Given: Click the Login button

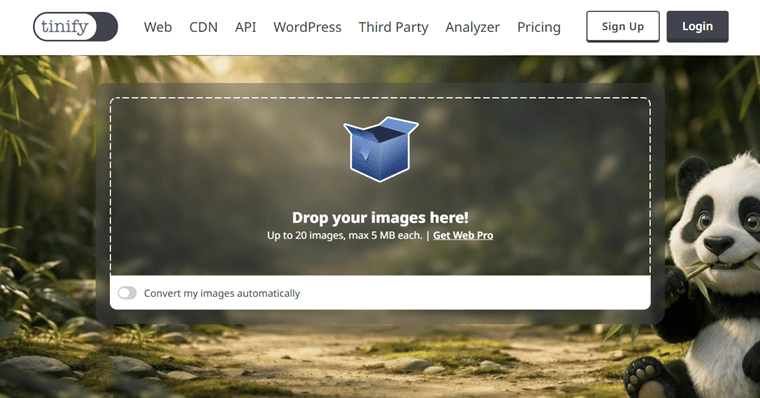Looking at the screenshot, I should click(697, 27).
